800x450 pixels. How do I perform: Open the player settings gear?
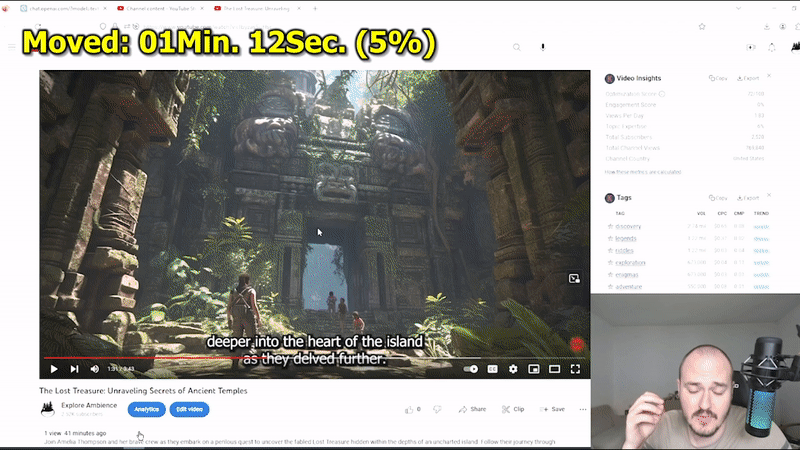513,369
